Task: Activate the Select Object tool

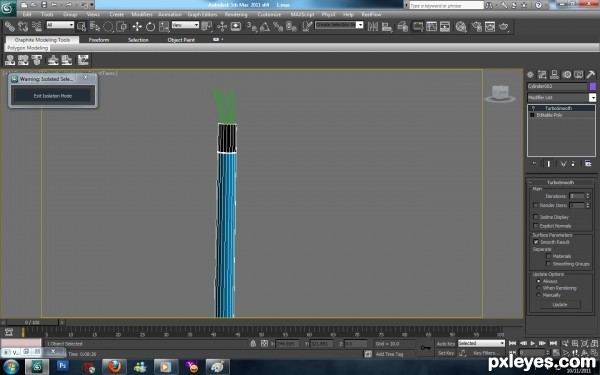Action: (x=81, y=26)
